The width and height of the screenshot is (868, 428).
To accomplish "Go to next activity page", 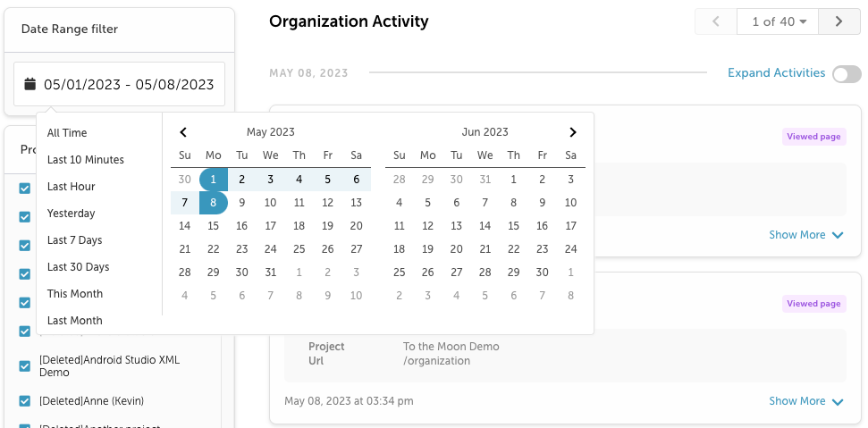I will [x=839, y=21].
